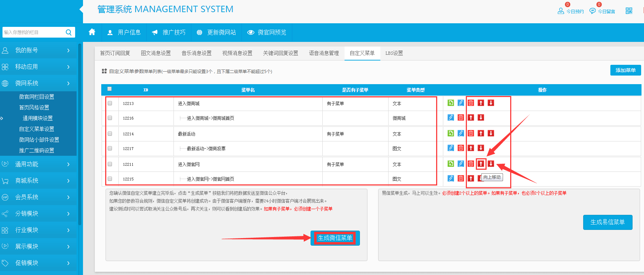
Task: Open the QR code icon in header
Action: [x=629, y=11]
